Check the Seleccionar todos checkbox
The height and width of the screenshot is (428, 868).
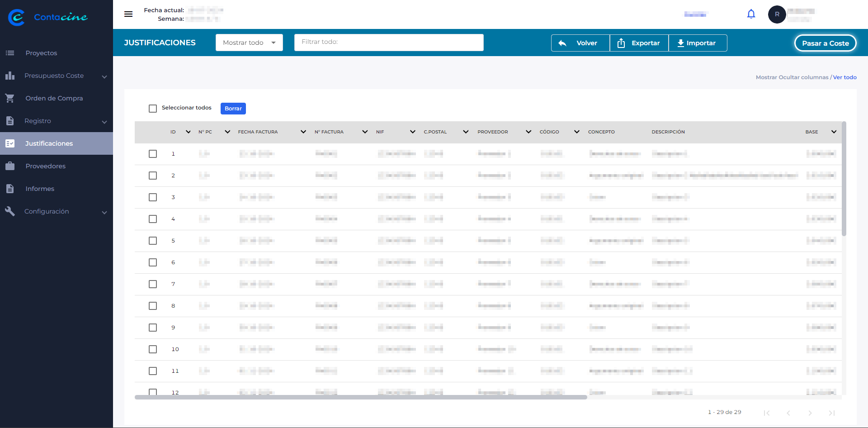tap(153, 109)
